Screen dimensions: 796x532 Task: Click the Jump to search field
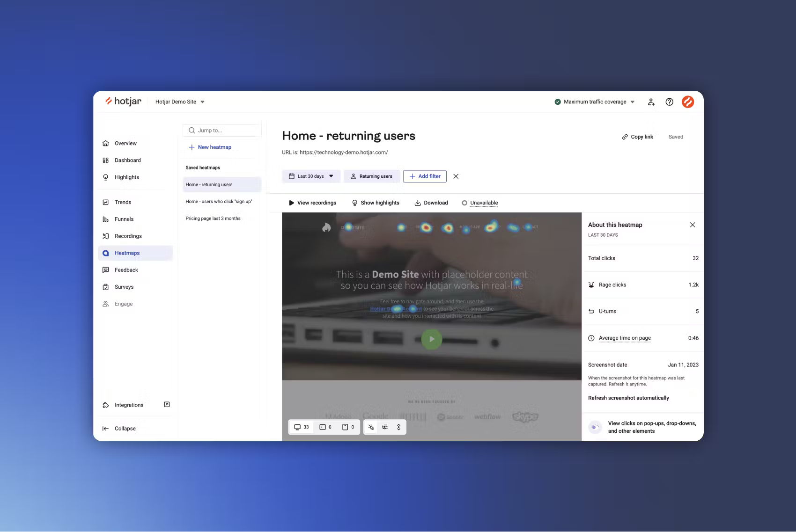coord(222,131)
